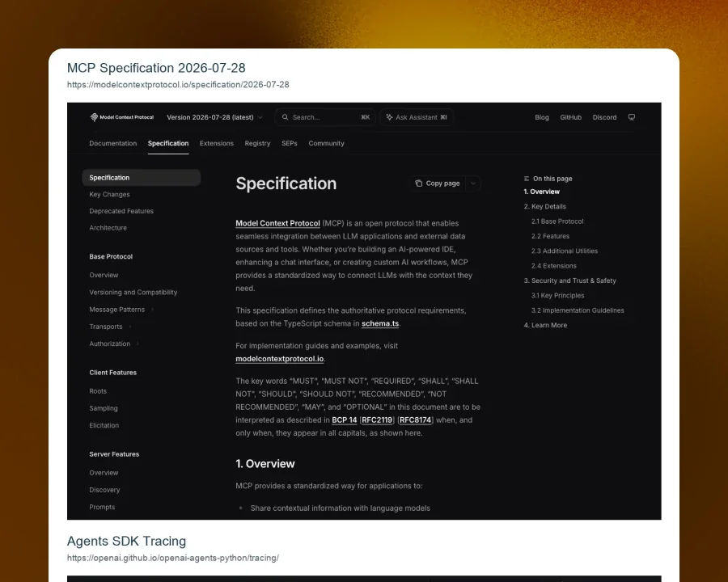Click the Model Context Protocol logo
The image size is (728, 582).
click(121, 117)
